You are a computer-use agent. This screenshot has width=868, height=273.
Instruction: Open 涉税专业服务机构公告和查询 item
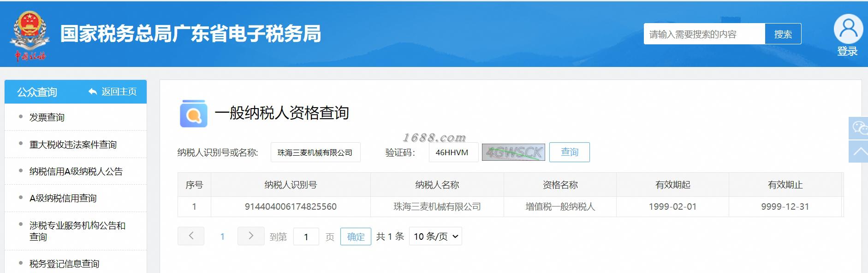pos(77,231)
